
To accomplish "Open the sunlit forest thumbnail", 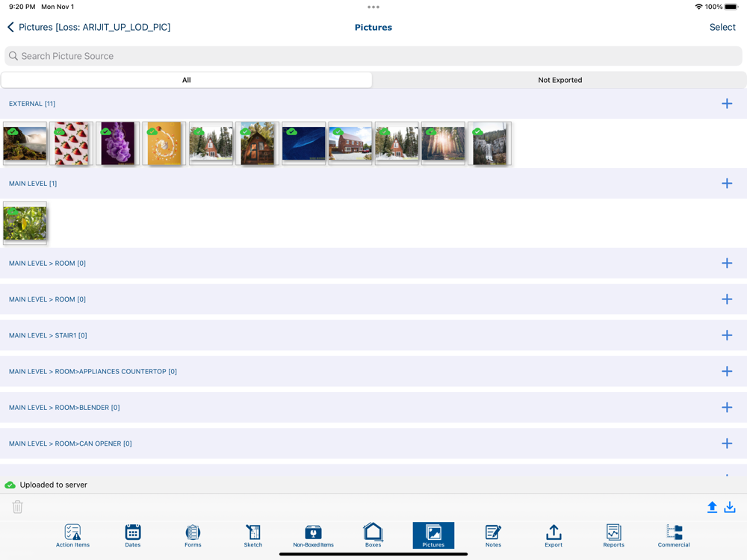I will coord(443,143).
